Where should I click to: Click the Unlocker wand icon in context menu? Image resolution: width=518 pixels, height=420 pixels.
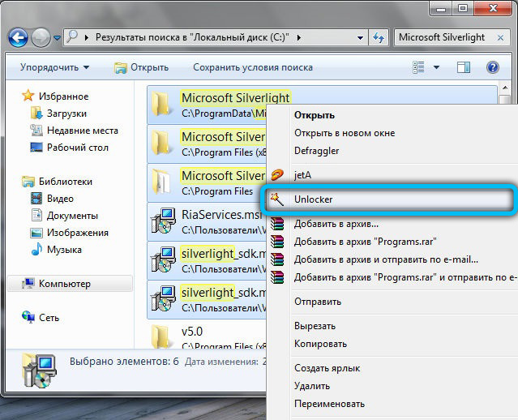(x=278, y=199)
